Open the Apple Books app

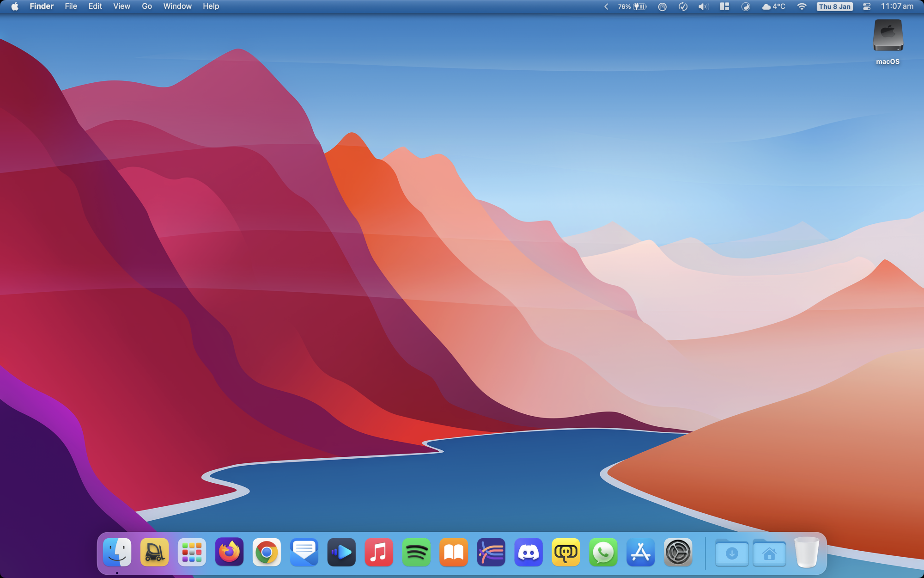[454, 552]
